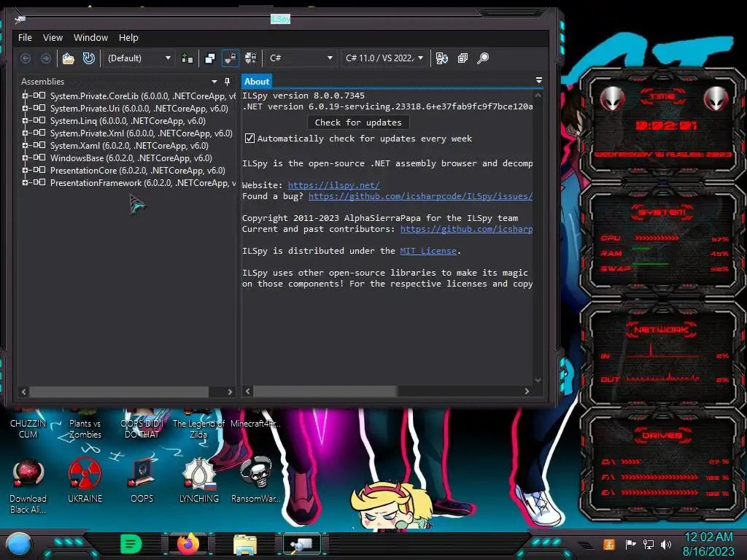
Task: Open the MIT License link
Action: 428,251
